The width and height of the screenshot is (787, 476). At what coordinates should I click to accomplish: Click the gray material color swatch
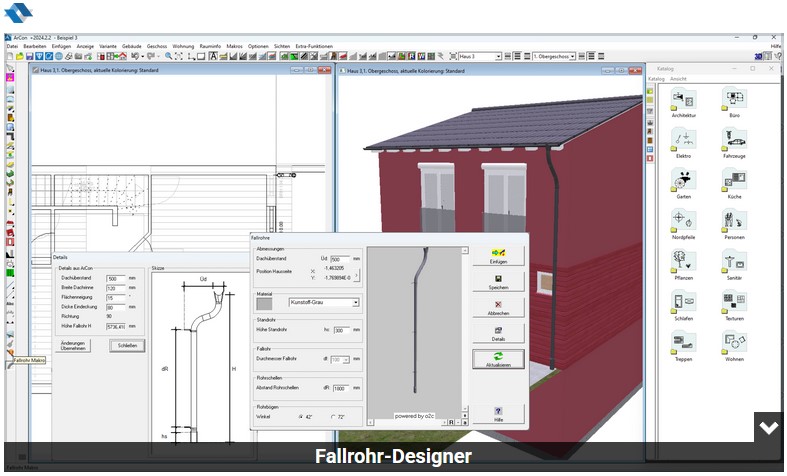point(265,304)
